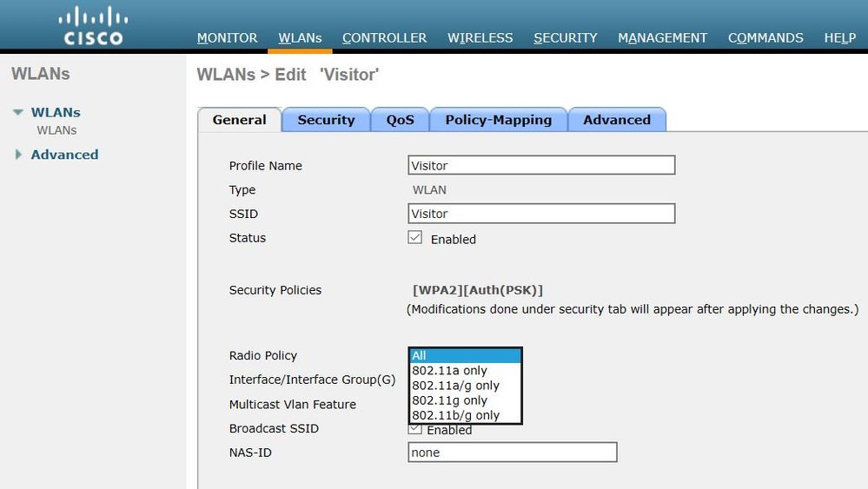Open the COMMANDS menu
The height and width of the screenshot is (489, 868).
coord(765,37)
